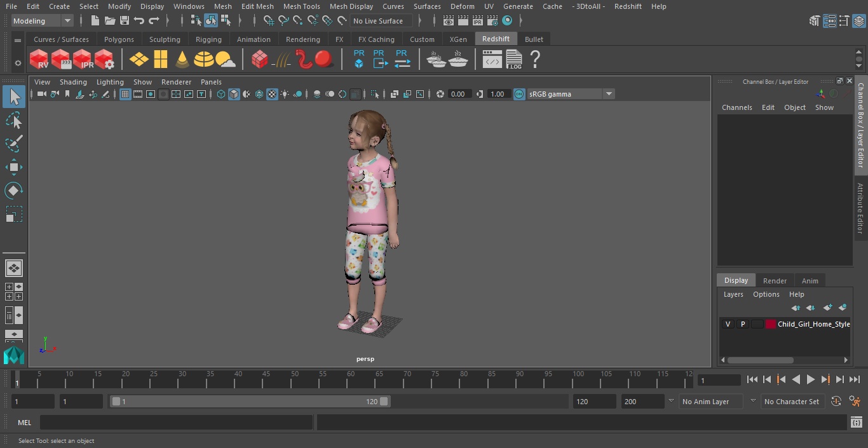The height and width of the screenshot is (448, 868).
Task: Expand toolbar section after redo icon
Action: (x=168, y=21)
